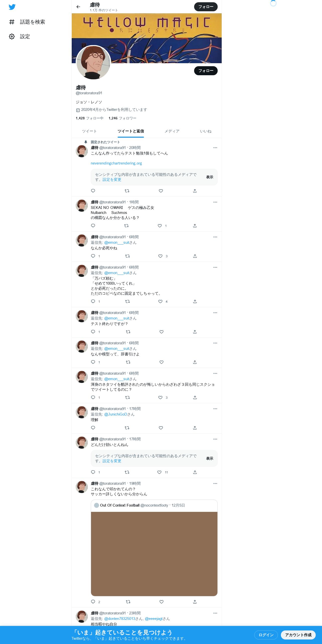Image resolution: width=322 pixels, height=644 pixels.
Task: Open the more menu on the 理解 tweet
Action: pyautogui.click(x=215, y=409)
